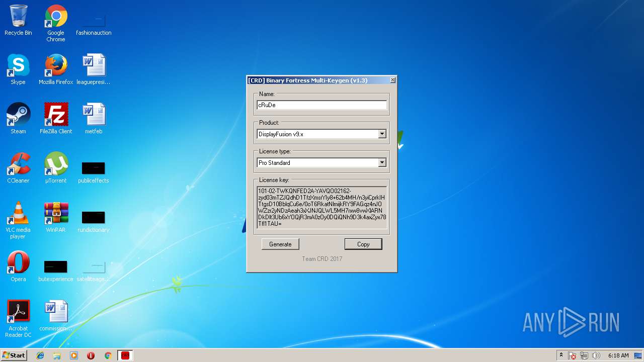Launch the Google Chrome desktop shortcut
644x362 pixels.
point(56,24)
